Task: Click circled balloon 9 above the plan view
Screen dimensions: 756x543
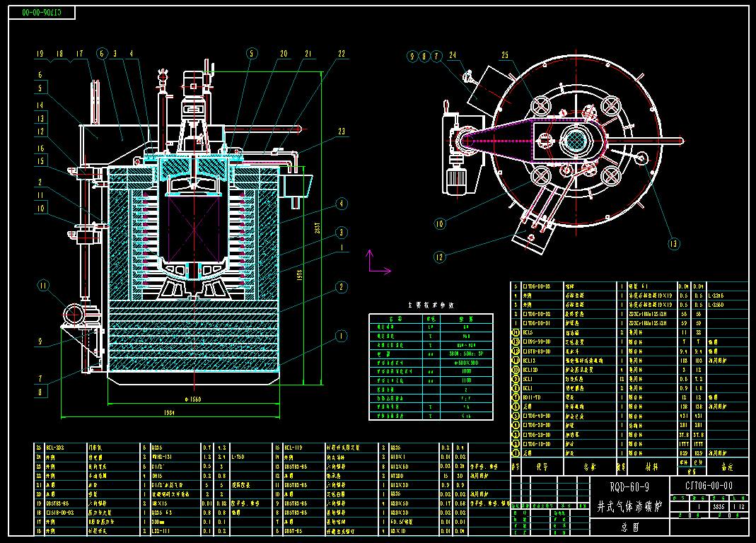Action: (412, 57)
